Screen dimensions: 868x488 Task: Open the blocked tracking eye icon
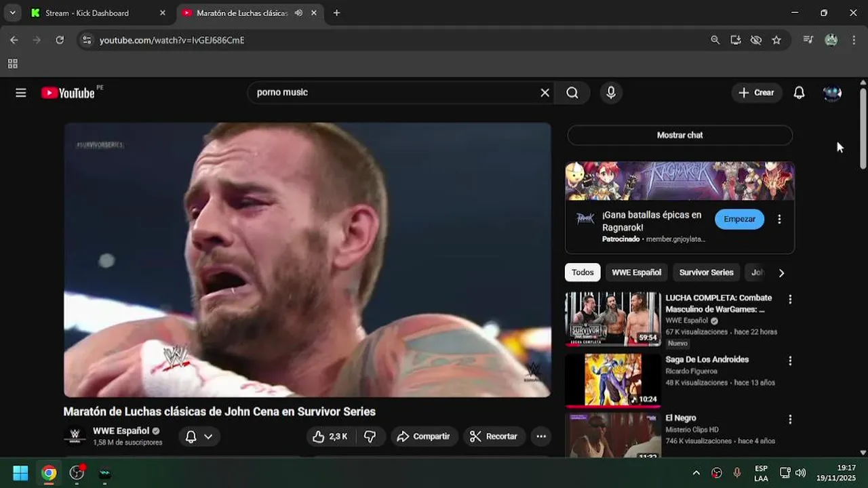click(756, 40)
